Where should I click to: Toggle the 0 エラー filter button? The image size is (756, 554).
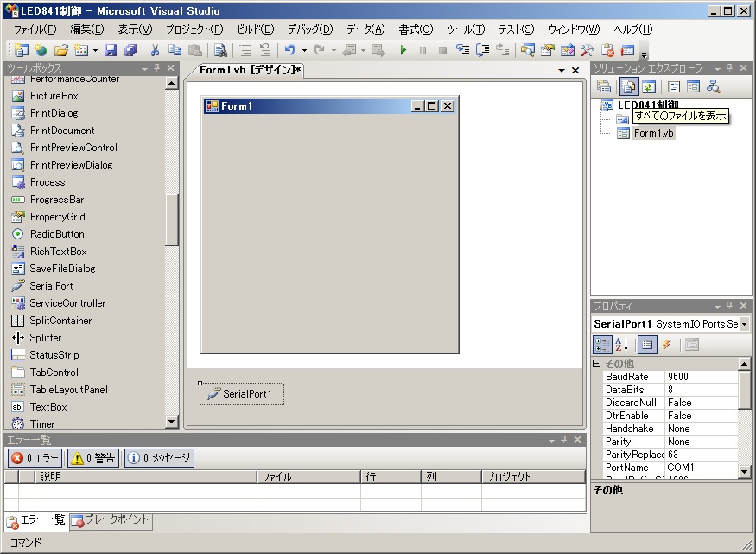pyautogui.click(x=35, y=458)
